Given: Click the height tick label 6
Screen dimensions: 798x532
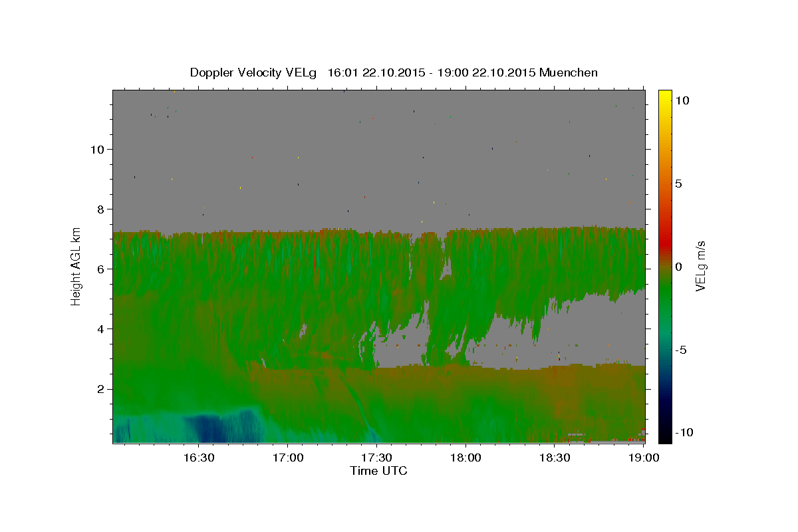Looking at the screenshot, I should click(100, 269).
